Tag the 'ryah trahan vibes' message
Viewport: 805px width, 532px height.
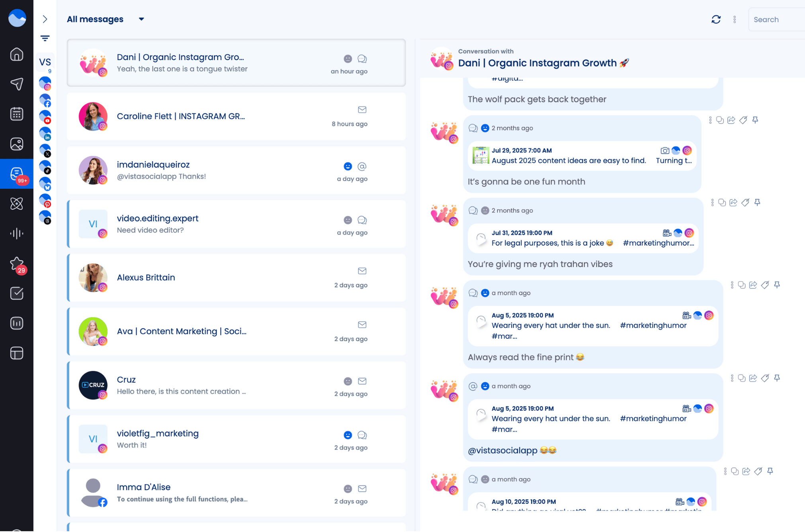(x=745, y=202)
